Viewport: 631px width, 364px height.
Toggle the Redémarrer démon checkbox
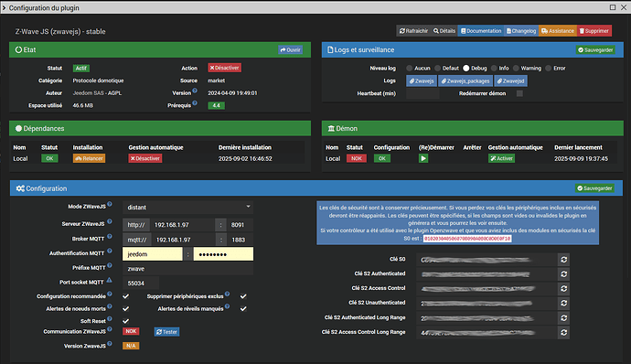(519, 93)
